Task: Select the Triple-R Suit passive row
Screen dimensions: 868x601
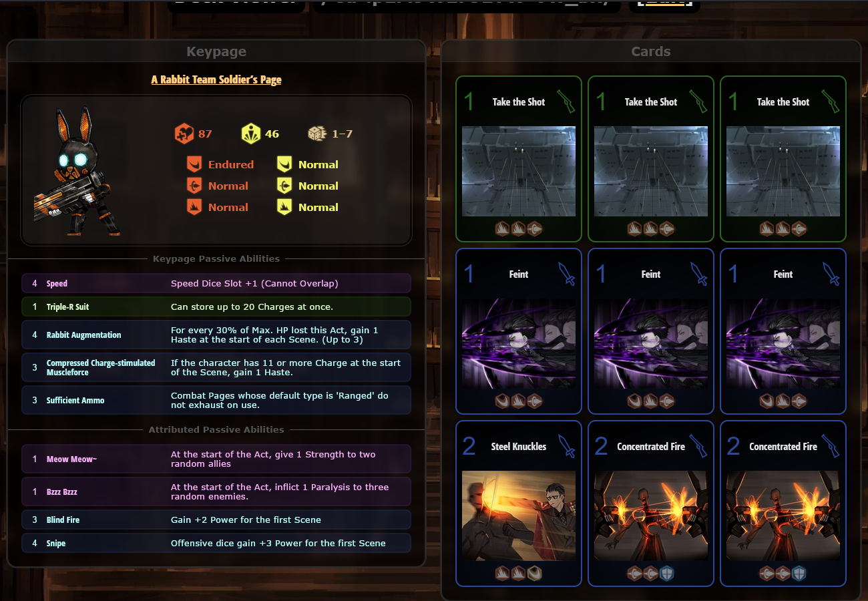Action: pyautogui.click(x=216, y=307)
